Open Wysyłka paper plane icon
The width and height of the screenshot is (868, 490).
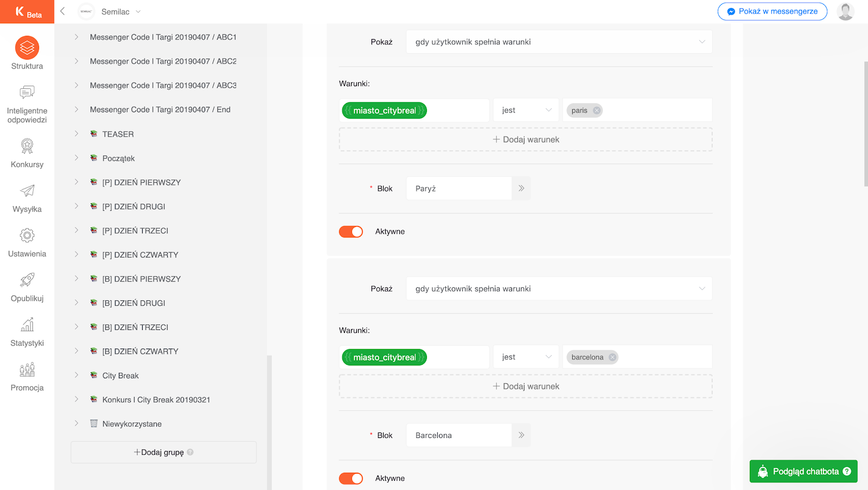(27, 191)
